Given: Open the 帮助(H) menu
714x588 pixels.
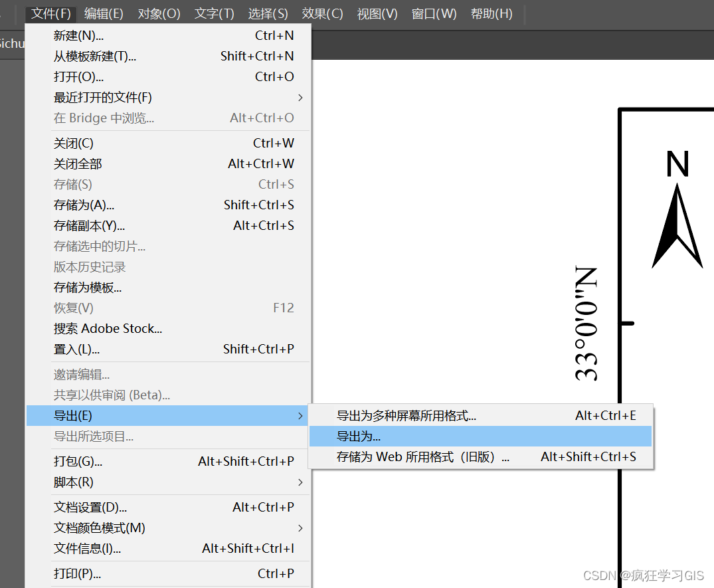Looking at the screenshot, I should tap(491, 14).
